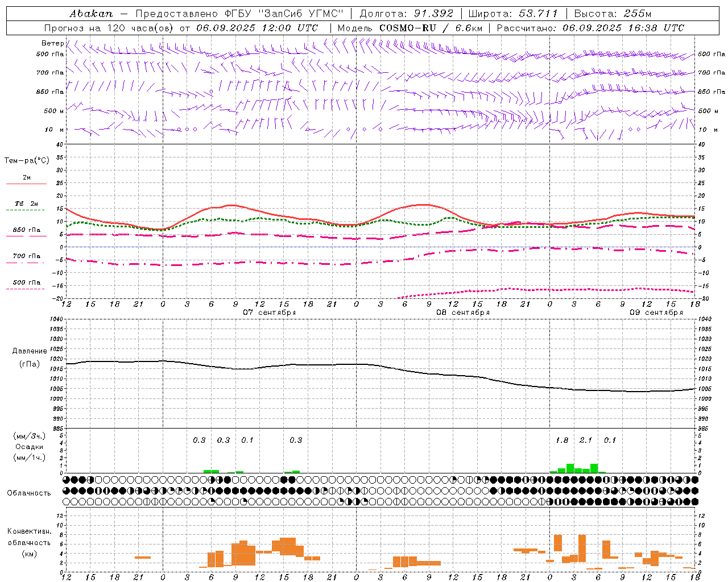728x582 pixels.
Task: Click '700 гПа' in temperature legend
Action: click(x=27, y=256)
